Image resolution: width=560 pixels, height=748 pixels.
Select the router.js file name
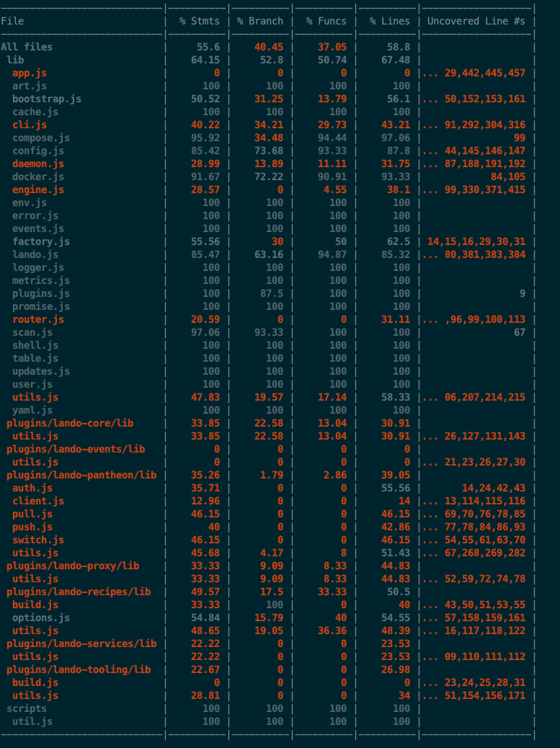click(38, 319)
